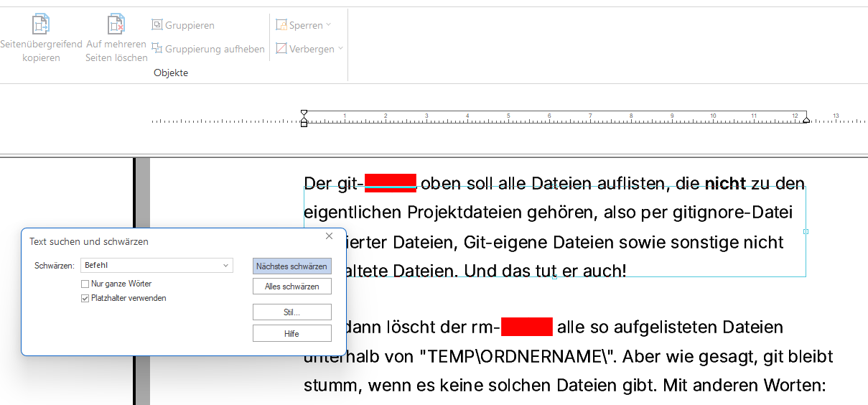Select the red redaction box after "rm-"
This screenshot has width=868, height=405.
526,327
